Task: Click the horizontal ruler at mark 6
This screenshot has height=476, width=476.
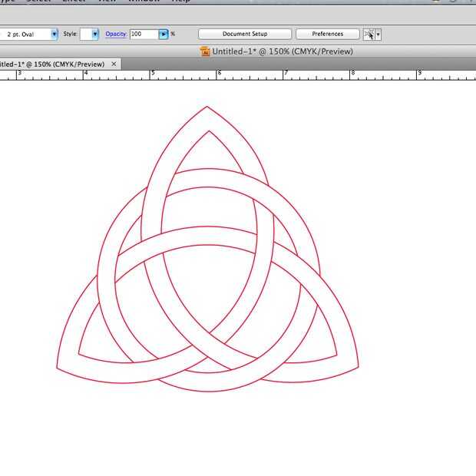Action: (217, 75)
